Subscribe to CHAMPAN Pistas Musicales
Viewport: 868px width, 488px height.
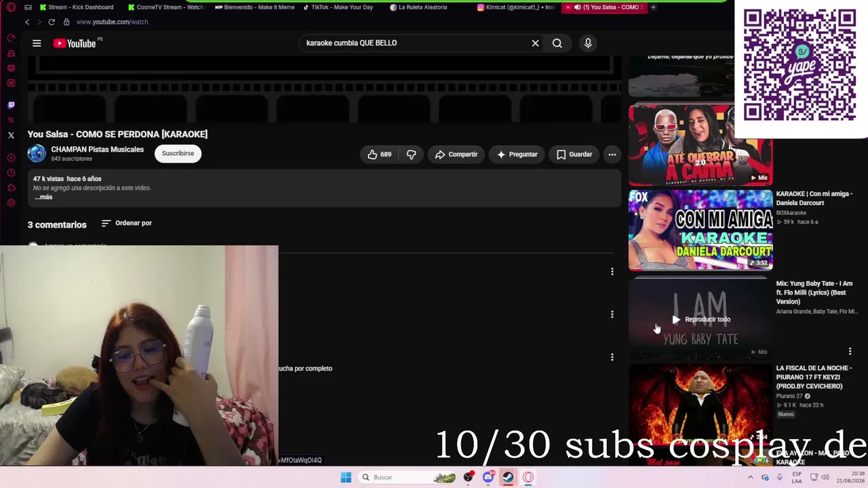[x=178, y=154]
